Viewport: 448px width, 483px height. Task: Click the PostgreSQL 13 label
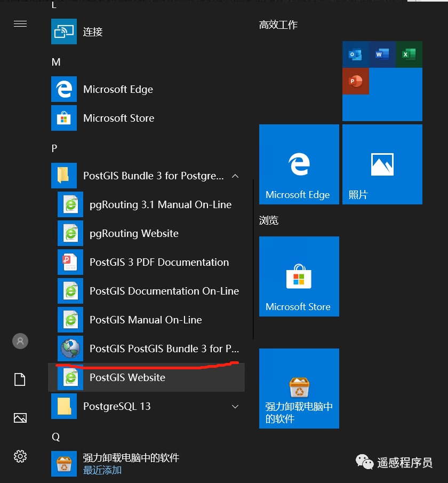117,406
